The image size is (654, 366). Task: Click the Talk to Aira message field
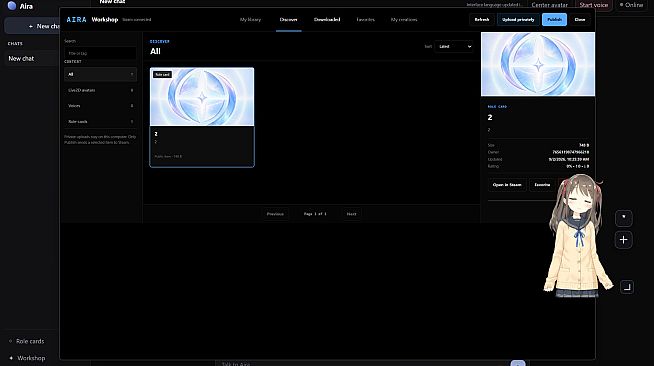click(363, 363)
